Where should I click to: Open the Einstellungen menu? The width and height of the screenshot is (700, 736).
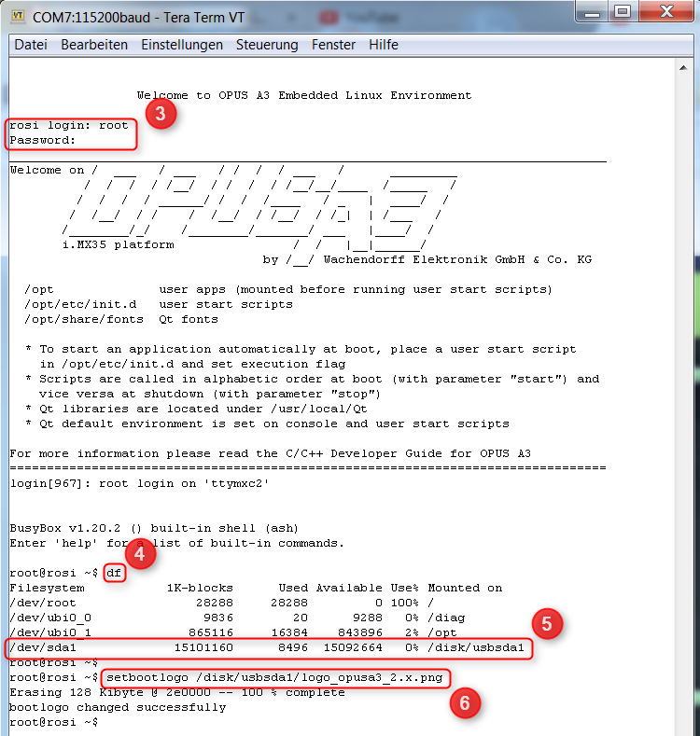click(182, 45)
